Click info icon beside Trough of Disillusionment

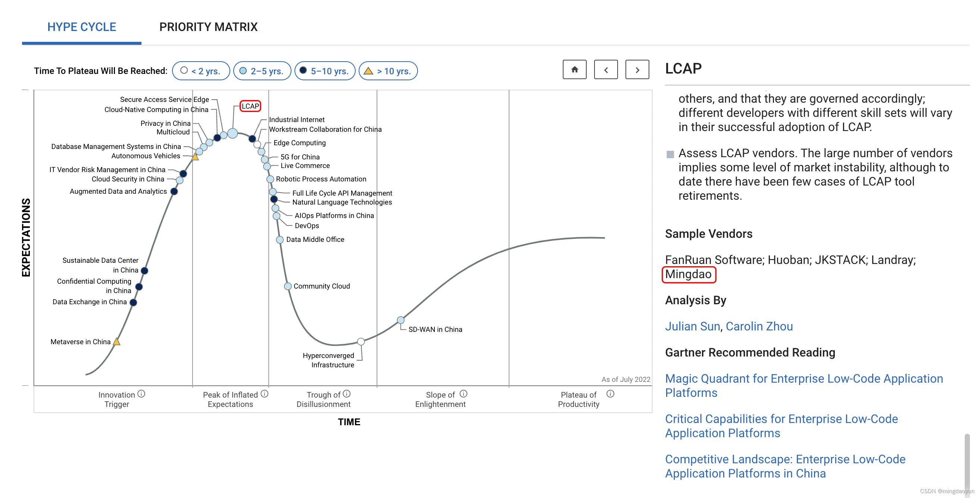[347, 394]
